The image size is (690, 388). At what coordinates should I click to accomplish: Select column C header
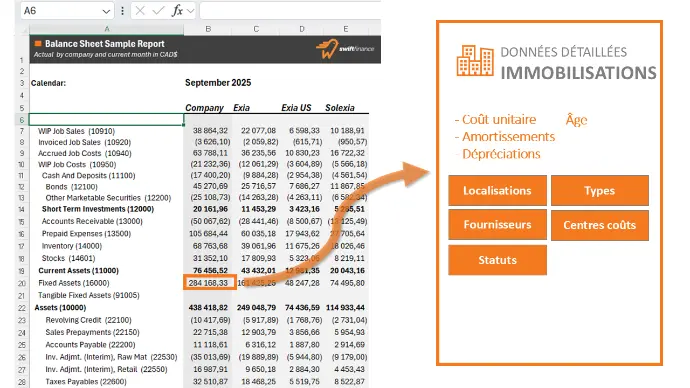tap(256, 29)
